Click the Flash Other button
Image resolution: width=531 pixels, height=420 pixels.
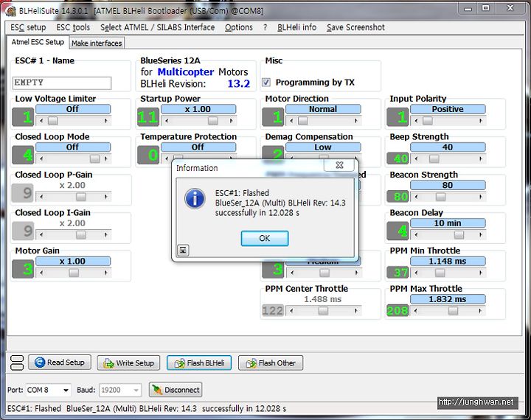[x=271, y=363]
